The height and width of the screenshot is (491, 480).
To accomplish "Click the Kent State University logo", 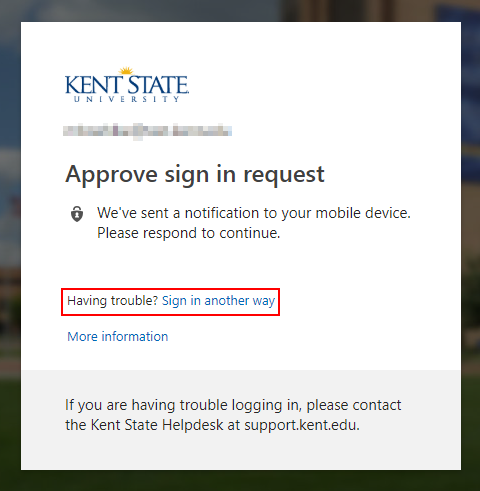I will pyautogui.click(x=127, y=85).
